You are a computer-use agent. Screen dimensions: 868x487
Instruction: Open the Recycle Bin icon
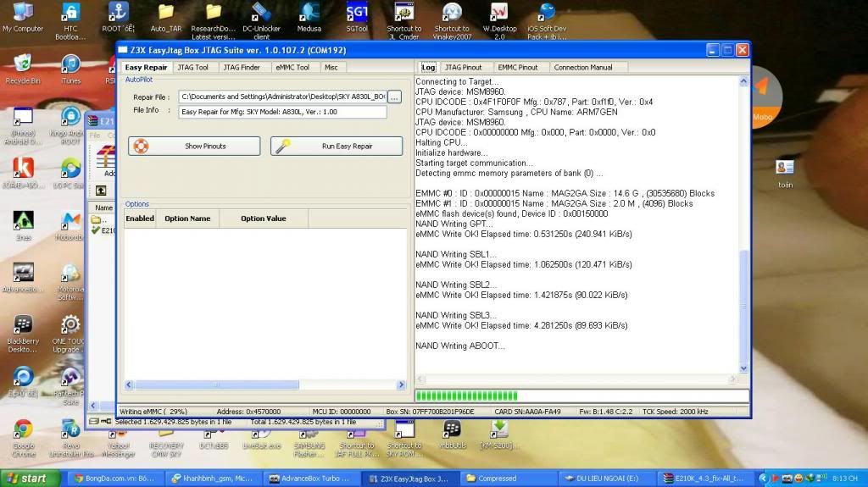[x=23, y=69]
